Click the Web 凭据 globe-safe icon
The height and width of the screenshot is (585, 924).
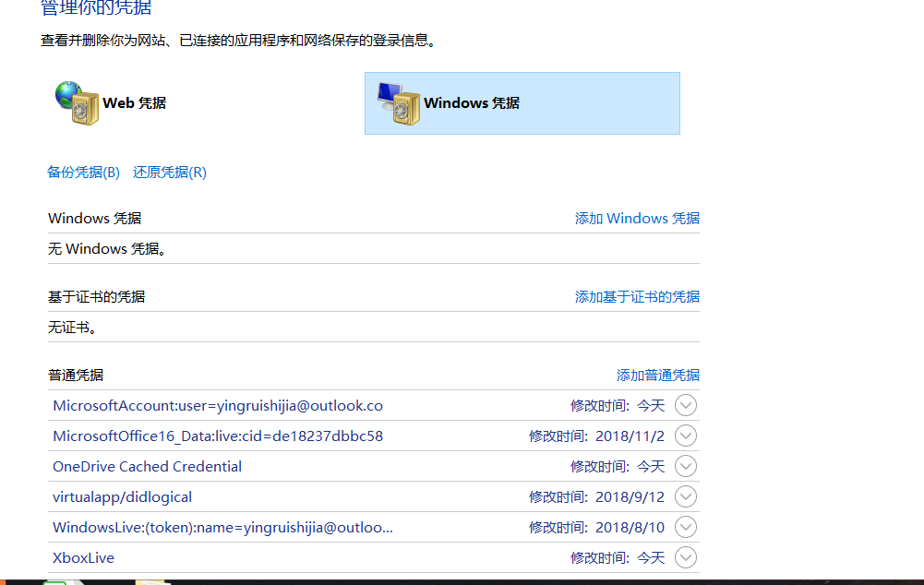[x=78, y=103]
